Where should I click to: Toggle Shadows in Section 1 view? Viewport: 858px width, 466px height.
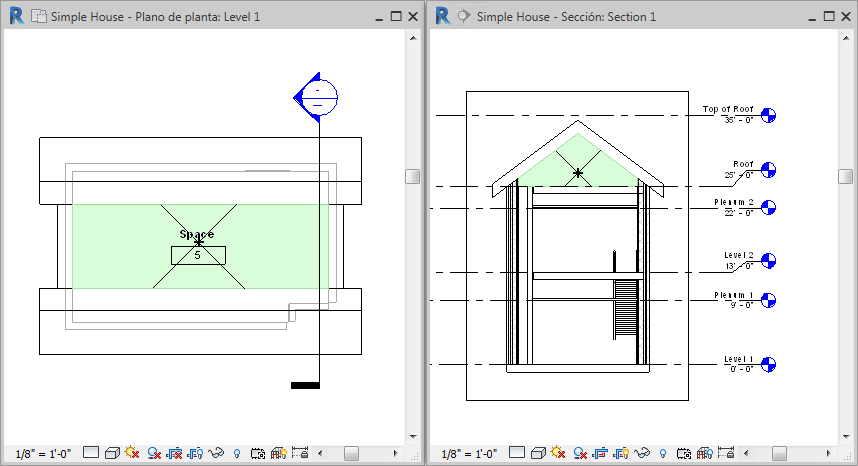click(x=580, y=453)
